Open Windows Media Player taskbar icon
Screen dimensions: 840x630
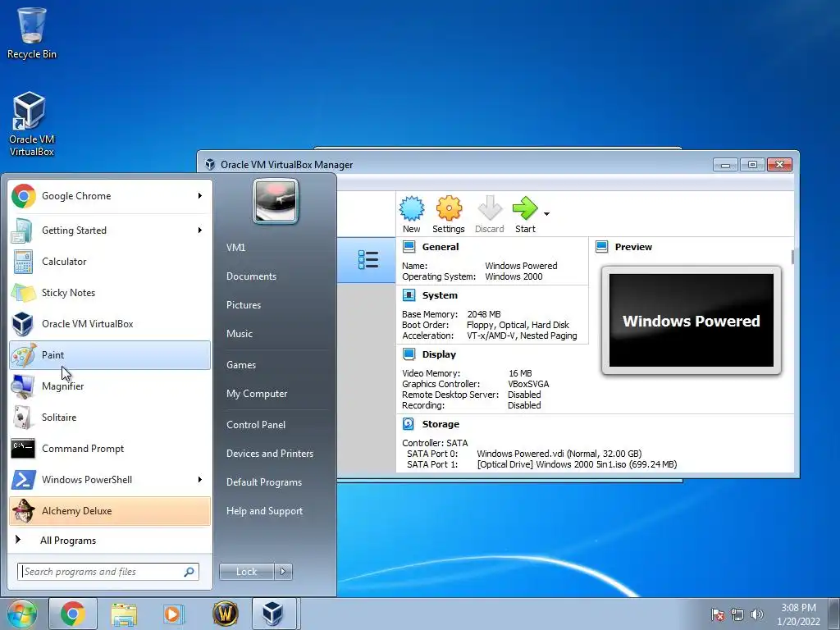[174, 614]
